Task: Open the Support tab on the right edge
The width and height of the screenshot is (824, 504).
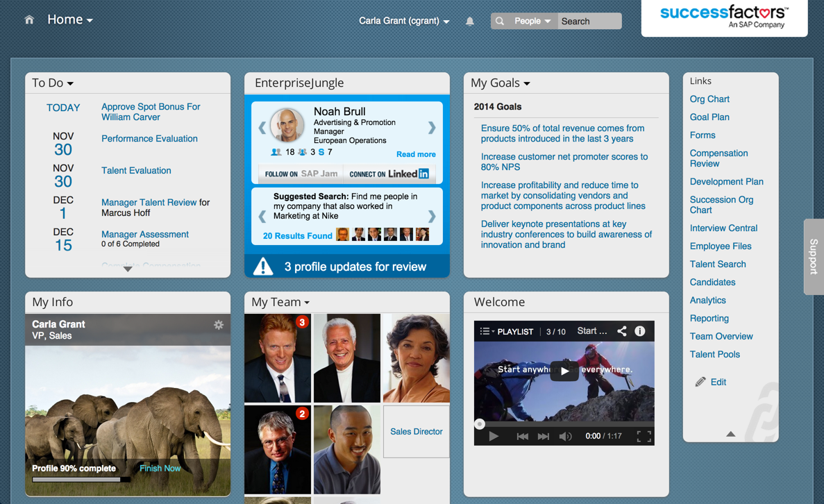Action: pos(813,258)
